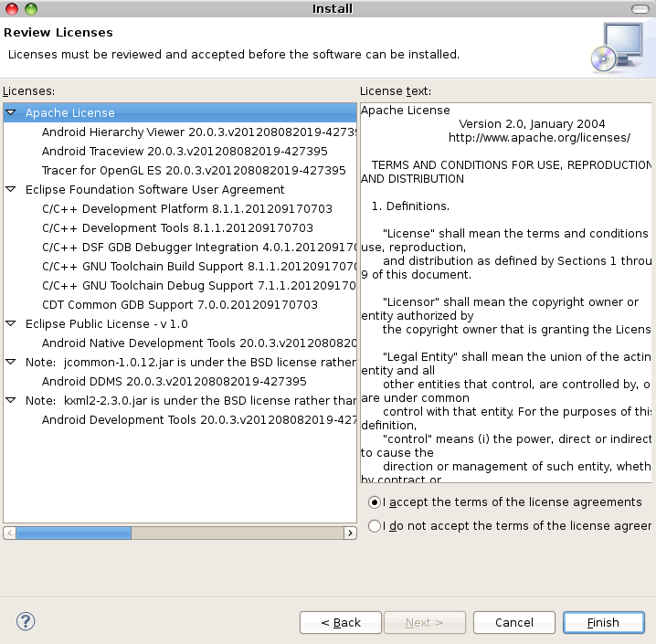
Task: Select I accept the terms radio button
Action: tap(374, 501)
